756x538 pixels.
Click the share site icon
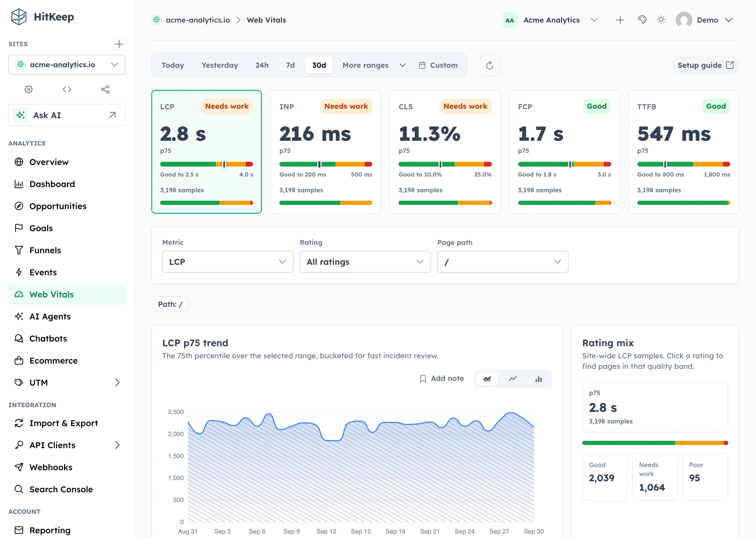105,89
